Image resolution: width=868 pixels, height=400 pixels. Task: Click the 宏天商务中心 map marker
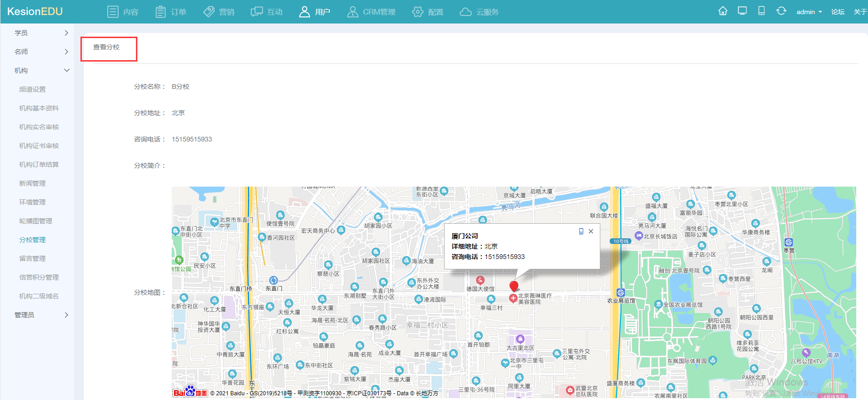pos(341,230)
